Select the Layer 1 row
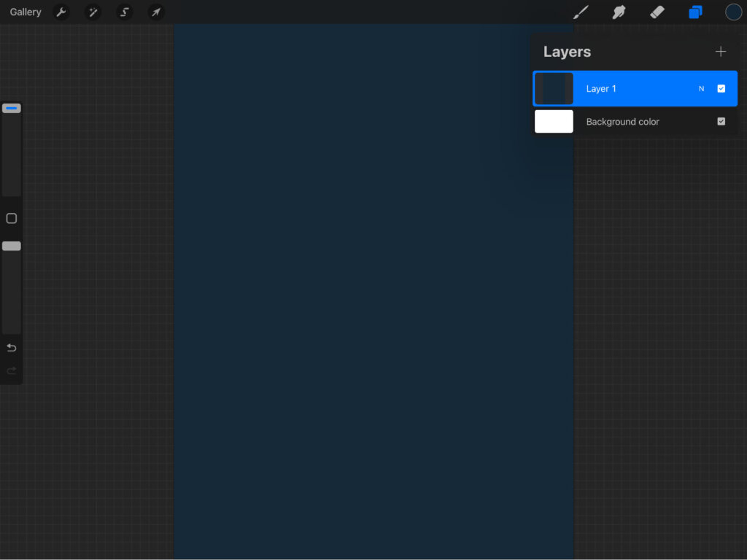This screenshot has width=747, height=560. click(635, 89)
